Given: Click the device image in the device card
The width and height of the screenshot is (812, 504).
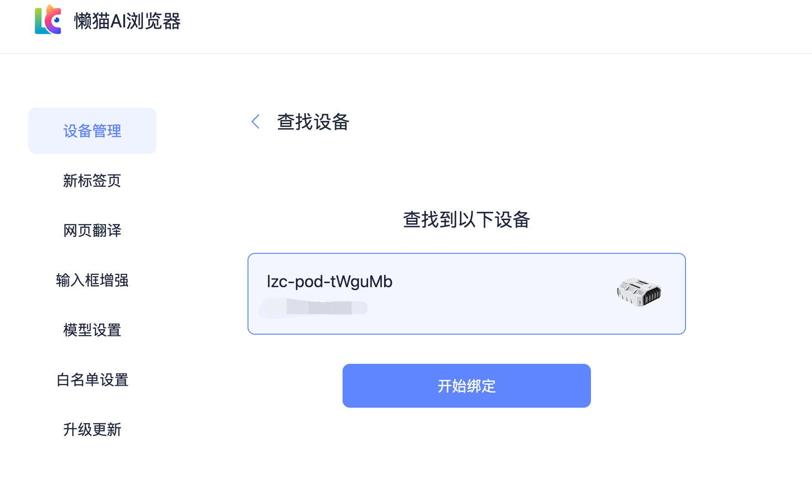Looking at the screenshot, I should [638, 293].
